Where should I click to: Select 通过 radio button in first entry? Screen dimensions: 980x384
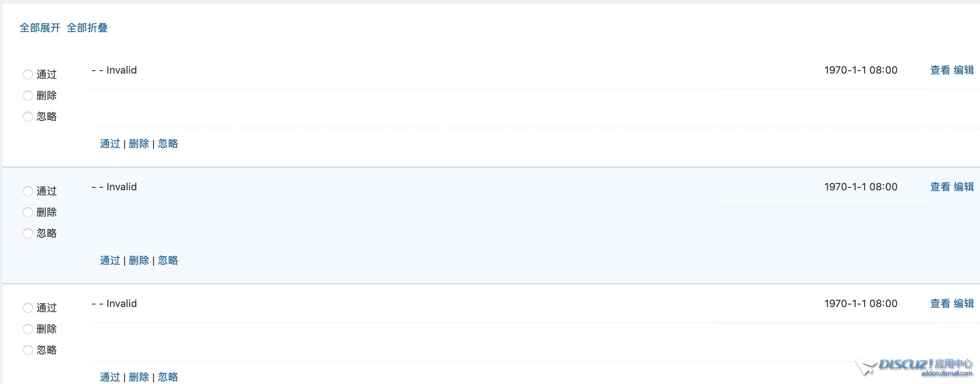28,74
